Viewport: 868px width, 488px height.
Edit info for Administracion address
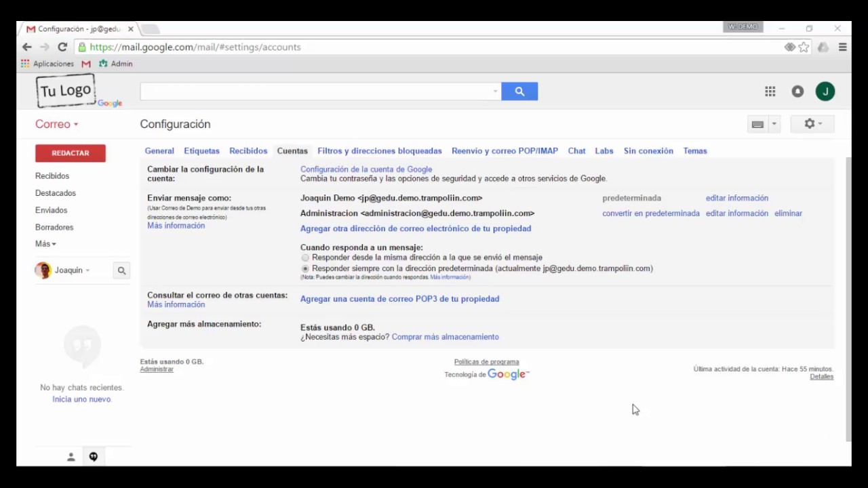click(x=737, y=213)
